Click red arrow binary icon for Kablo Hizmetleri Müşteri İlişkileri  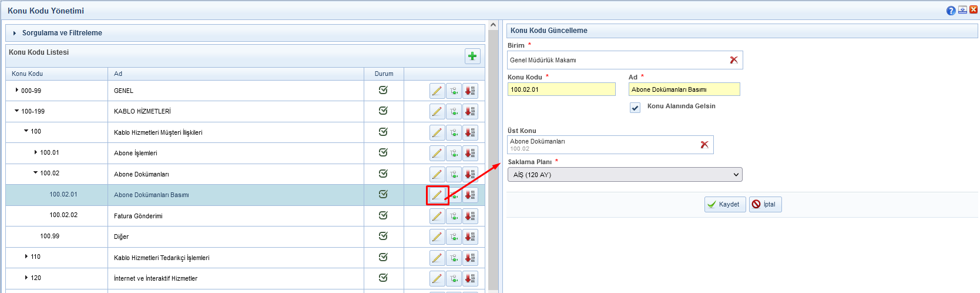click(470, 132)
